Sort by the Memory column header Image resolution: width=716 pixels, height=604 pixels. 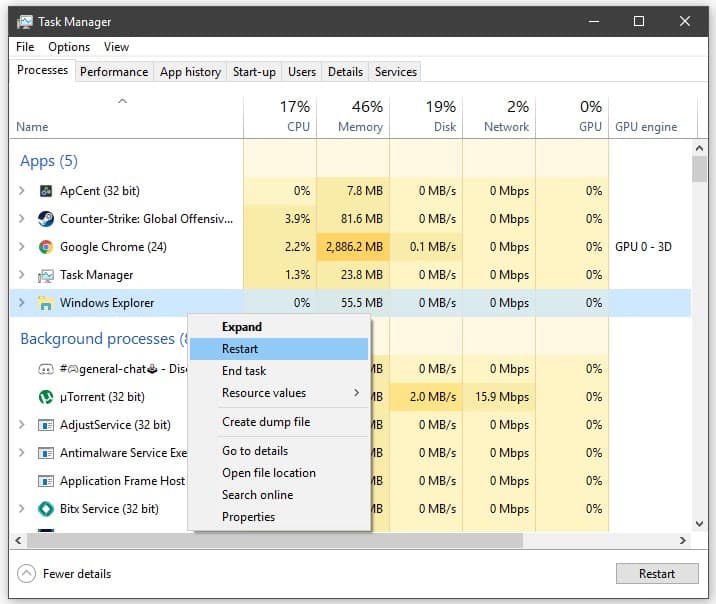point(353,117)
